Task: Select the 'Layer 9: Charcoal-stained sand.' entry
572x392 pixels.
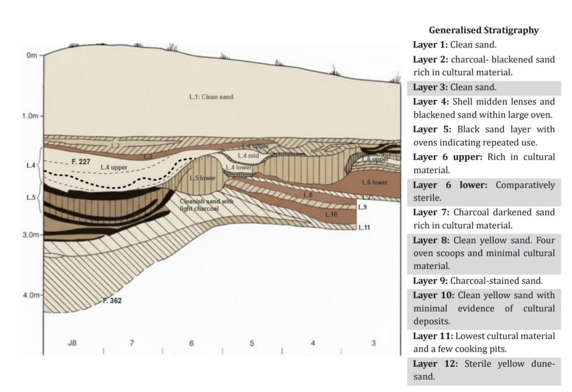Action: [x=478, y=281]
